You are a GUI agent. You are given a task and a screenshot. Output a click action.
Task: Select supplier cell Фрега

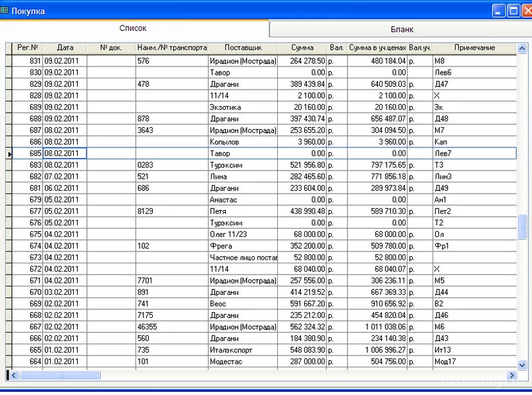click(243, 246)
